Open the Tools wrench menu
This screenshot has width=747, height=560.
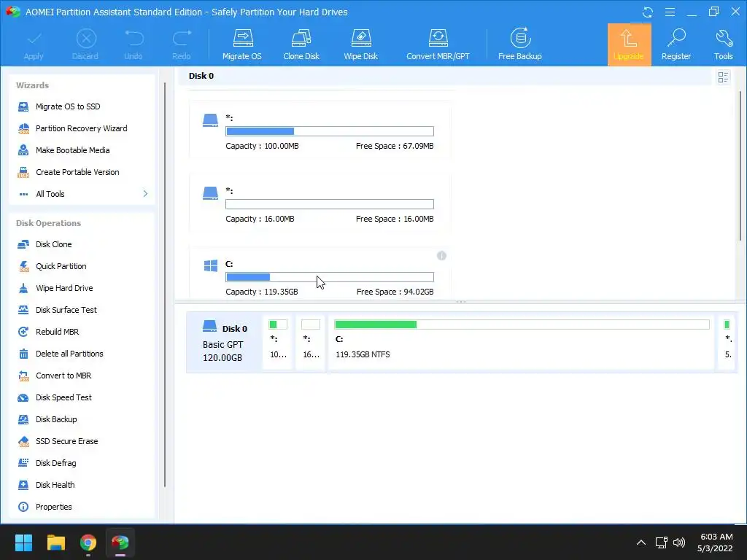[x=723, y=44]
